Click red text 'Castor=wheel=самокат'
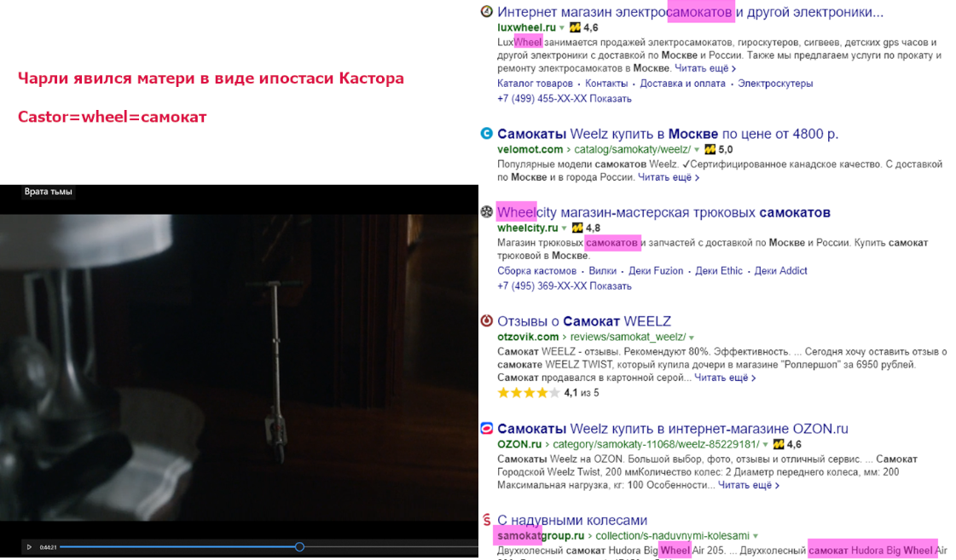Screen dimensions: 956x560 (113, 117)
